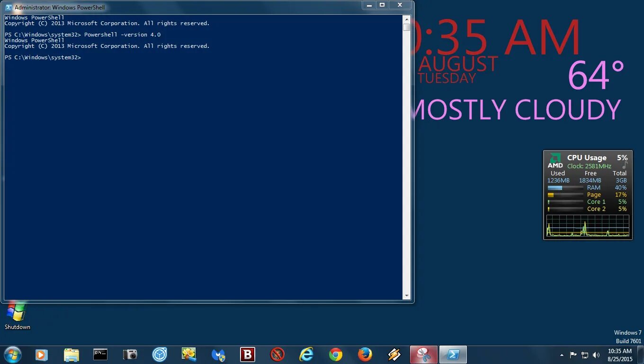Click the music note icon in CPU gadget
This screenshot has width=644, height=364.
click(x=625, y=165)
